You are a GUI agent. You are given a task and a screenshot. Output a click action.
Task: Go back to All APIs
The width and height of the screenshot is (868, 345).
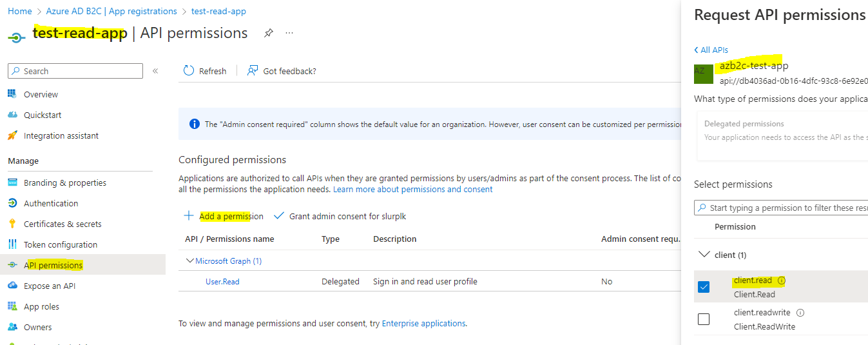click(711, 50)
